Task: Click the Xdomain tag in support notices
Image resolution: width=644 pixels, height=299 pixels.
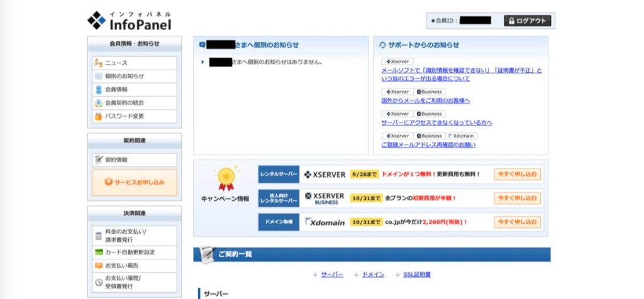Action: click(462, 136)
